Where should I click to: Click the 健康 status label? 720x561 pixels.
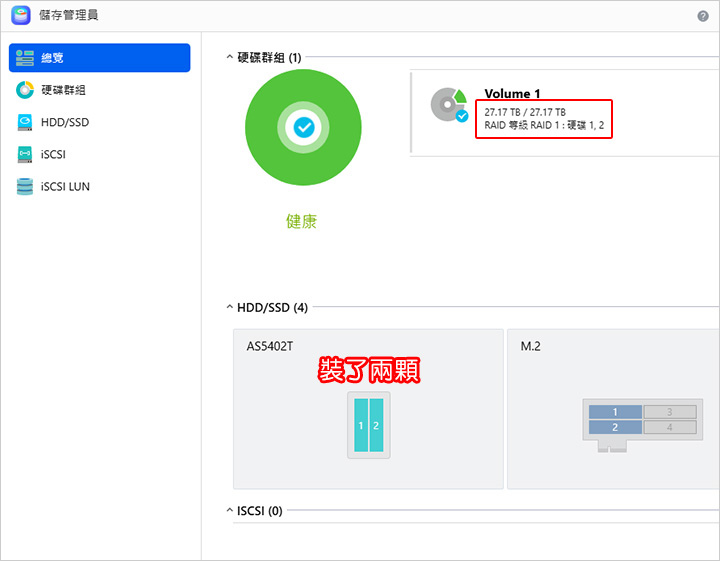301,221
